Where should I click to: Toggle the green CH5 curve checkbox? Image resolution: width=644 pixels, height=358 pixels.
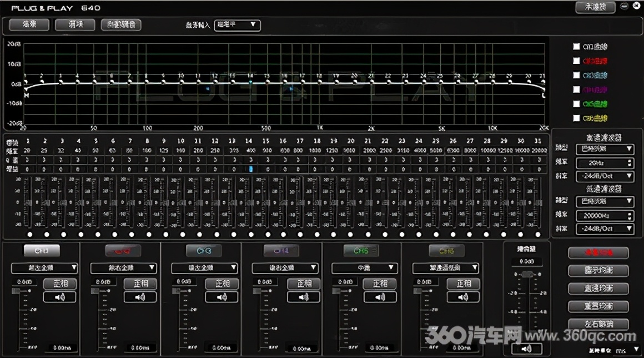click(576, 103)
